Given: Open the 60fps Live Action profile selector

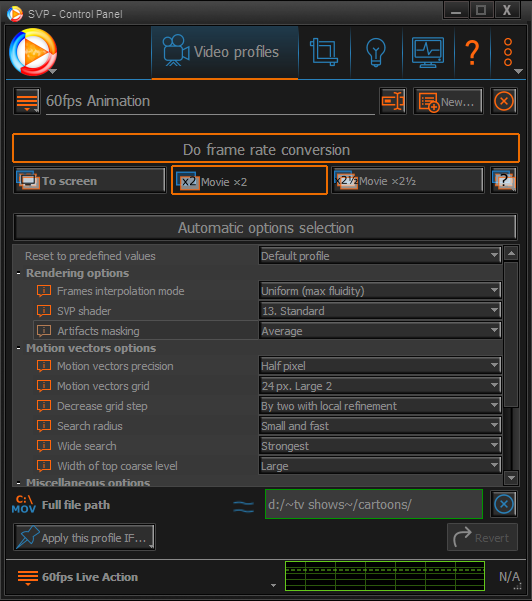Looking at the screenshot, I should point(146,577).
